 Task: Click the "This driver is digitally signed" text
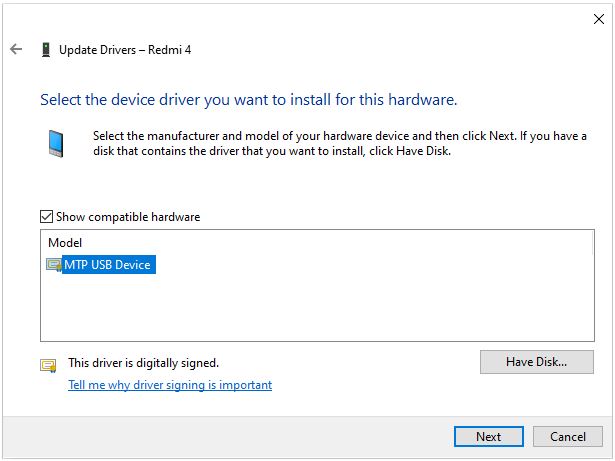(x=143, y=363)
